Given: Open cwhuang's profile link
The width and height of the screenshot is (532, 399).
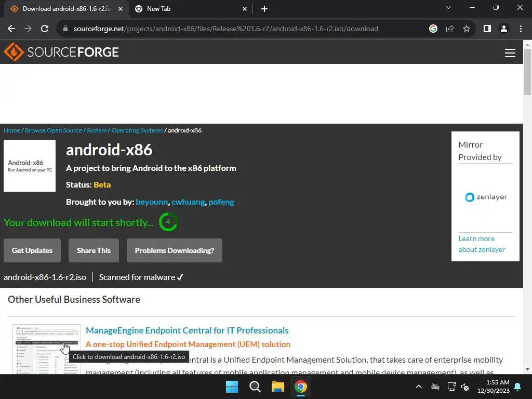Looking at the screenshot, I should [188, 202].
